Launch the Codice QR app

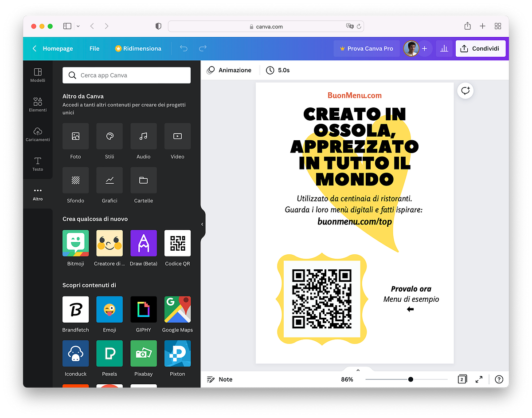(177, 243)
